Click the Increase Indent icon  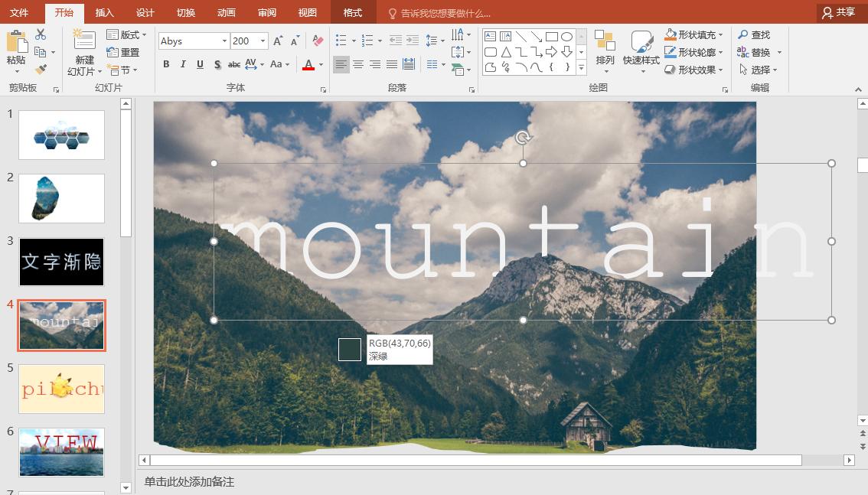coord(413,41)
